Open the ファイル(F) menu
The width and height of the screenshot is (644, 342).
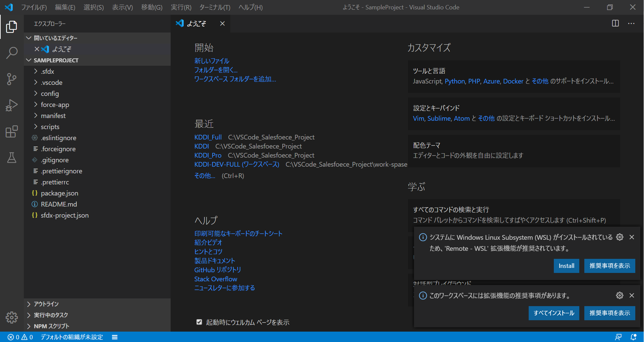click(34, 7)
